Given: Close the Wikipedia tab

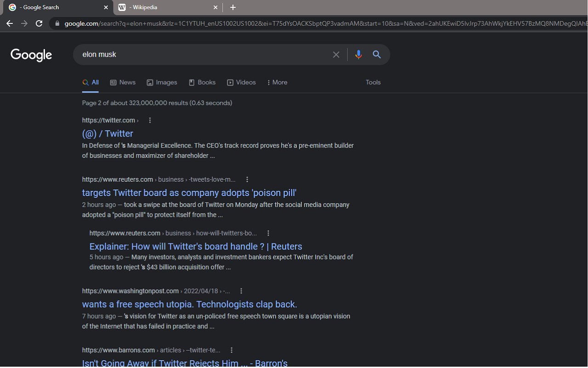Looking at the screenshot, I should click(215, 7).
